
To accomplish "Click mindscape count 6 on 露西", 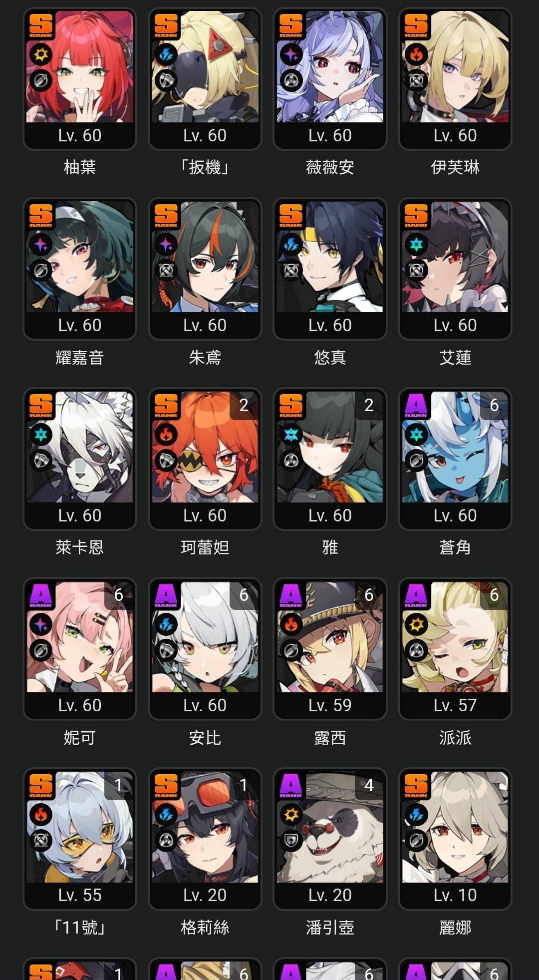I will click(x=369, y=594).
